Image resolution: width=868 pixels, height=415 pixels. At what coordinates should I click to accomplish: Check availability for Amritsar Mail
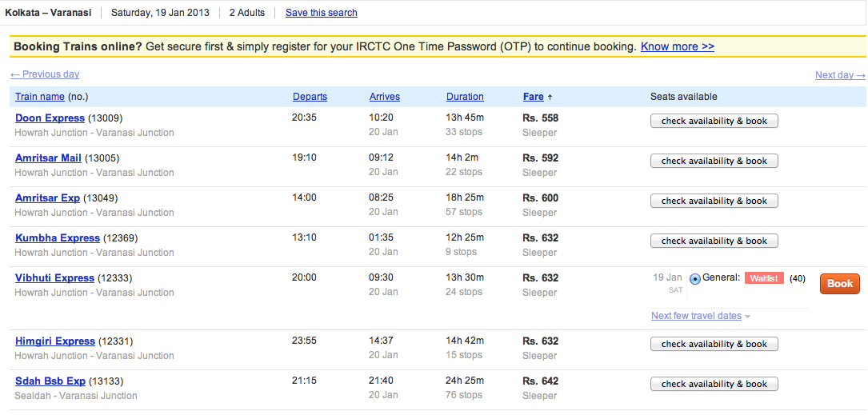(714, 161)
